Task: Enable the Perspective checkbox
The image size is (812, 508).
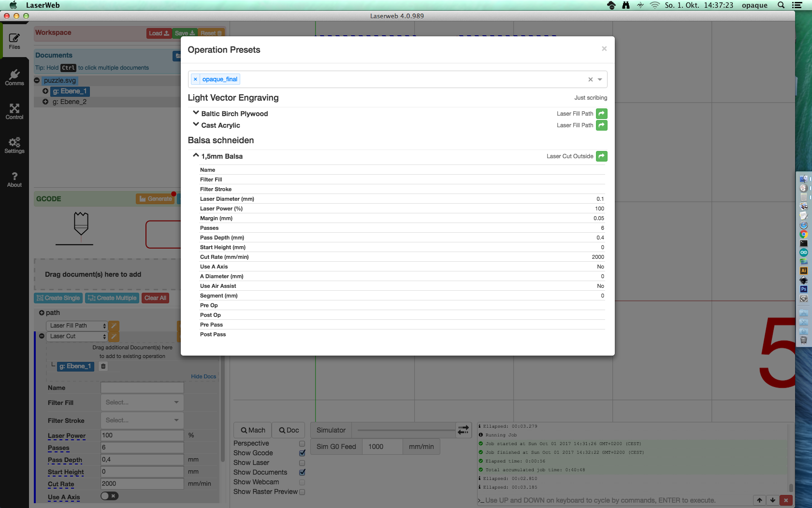Action: pyautogui.click(x=302, y=444)
